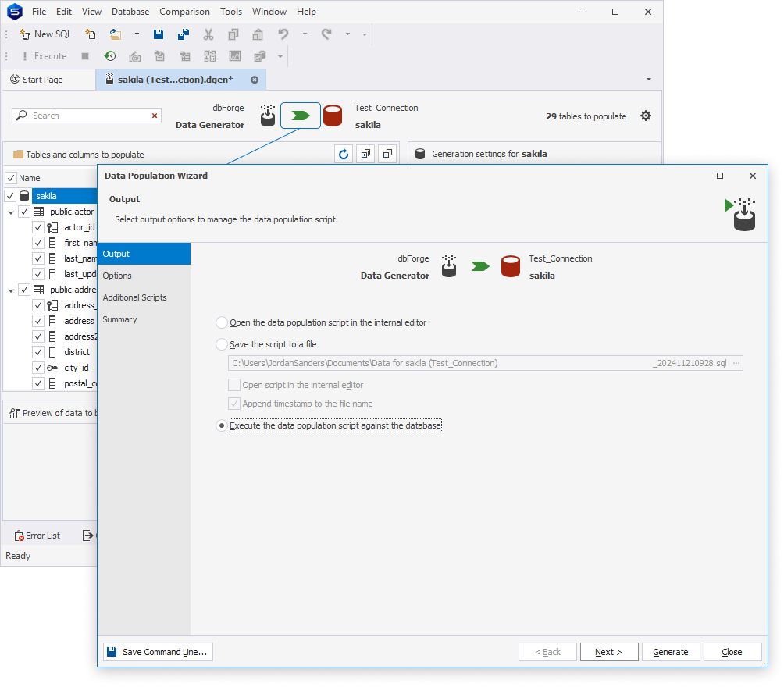Maximize the Data Population Wizard window
The width and height of the screenshot is (784, 687).
point(720,176)
